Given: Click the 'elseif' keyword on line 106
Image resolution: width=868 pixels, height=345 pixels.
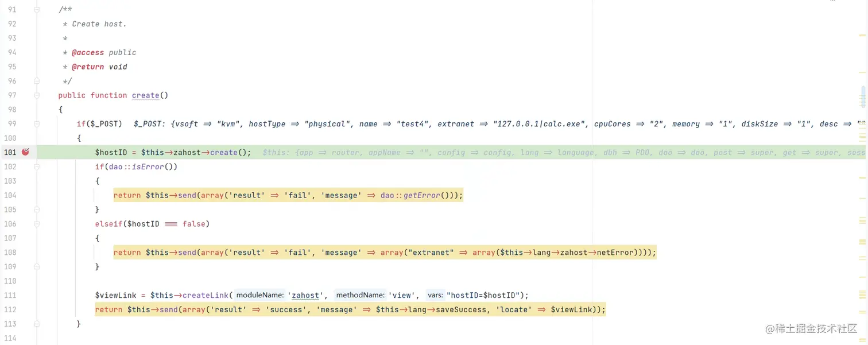Looking at the screenshot, I should (x=108, y=224).
